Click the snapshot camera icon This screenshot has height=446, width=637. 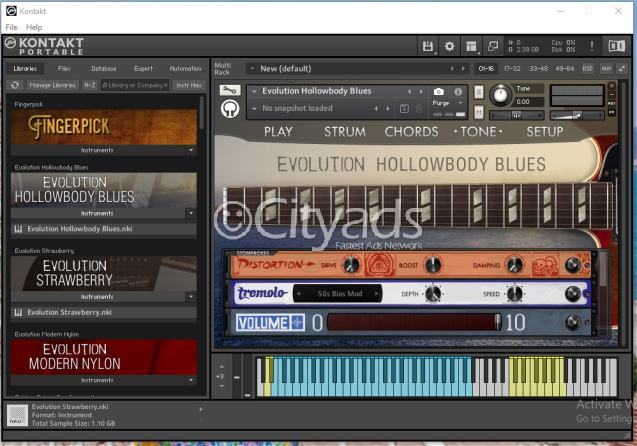(438, 92)
